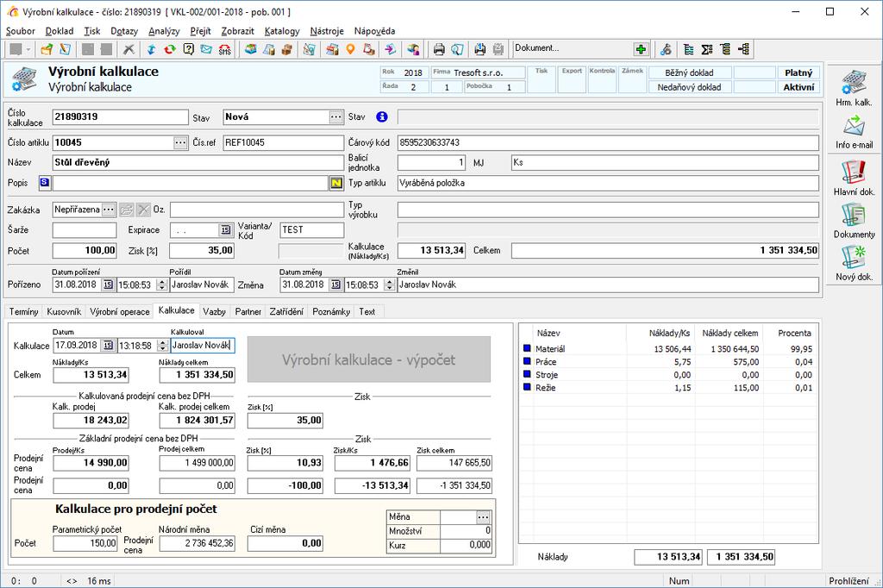Click the Nový dok. side panel icon

(854, 263)
